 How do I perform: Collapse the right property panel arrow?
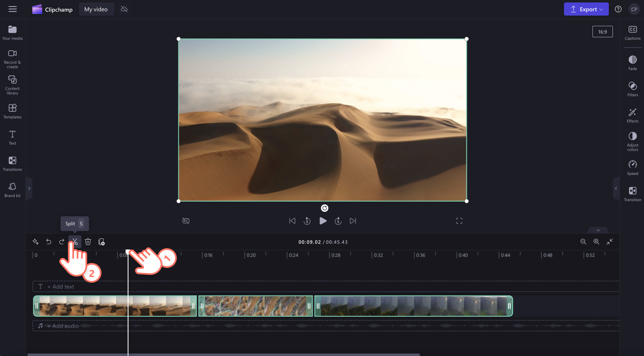pyautogui.click(x=616, y=188)
